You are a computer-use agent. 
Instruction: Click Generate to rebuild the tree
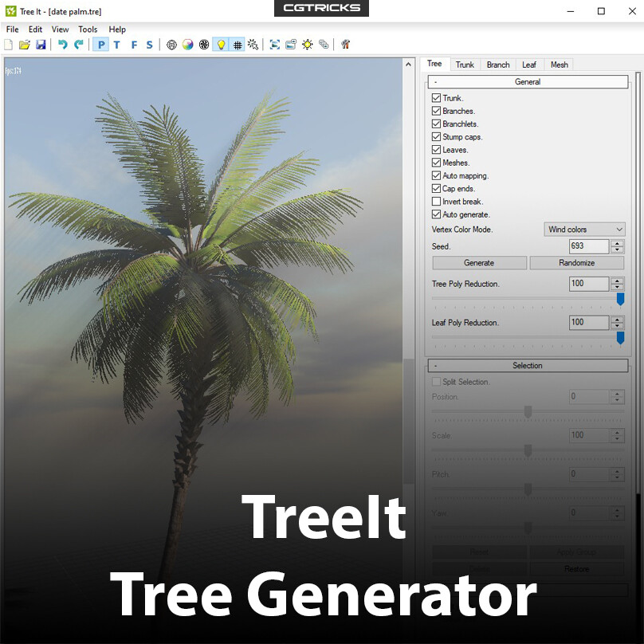pyautogui.click(x=478, y=262)
